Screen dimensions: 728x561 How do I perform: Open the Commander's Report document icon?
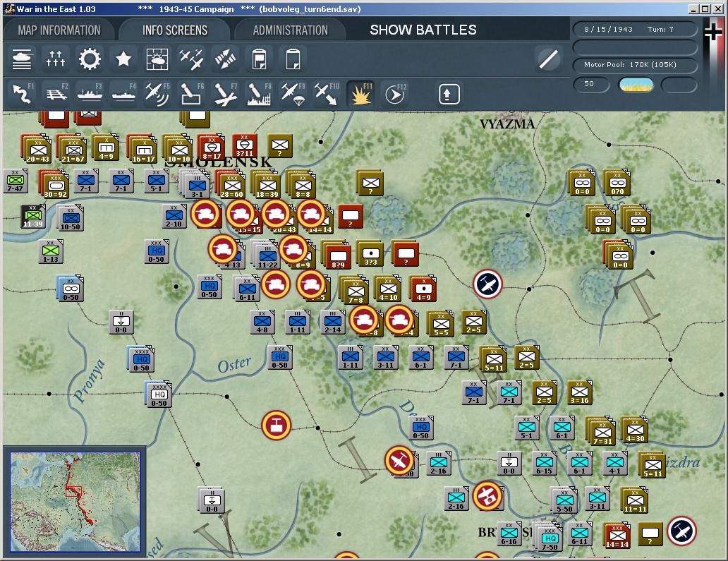[x=259, y=59]
